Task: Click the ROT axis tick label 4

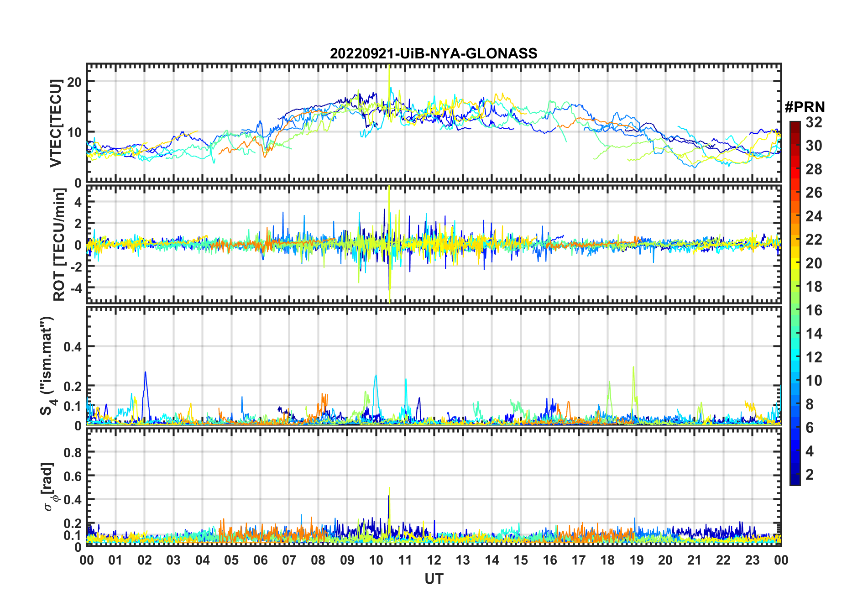Action: 78,202
